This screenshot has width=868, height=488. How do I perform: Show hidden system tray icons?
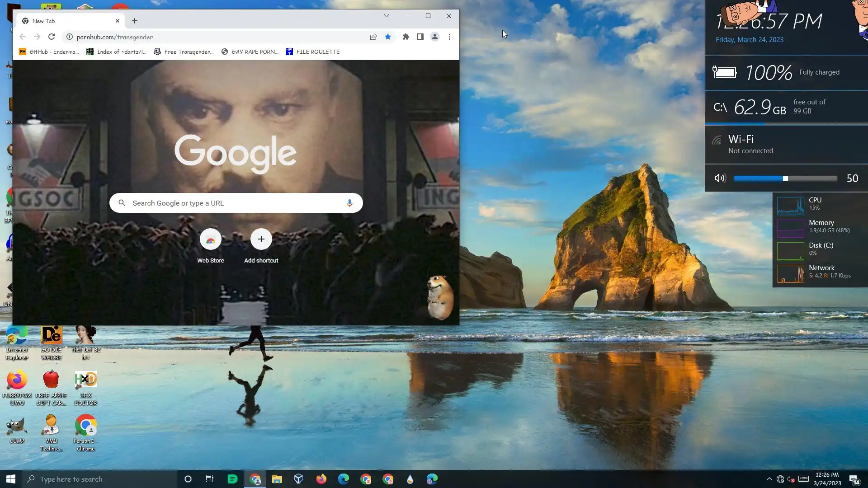769,479
